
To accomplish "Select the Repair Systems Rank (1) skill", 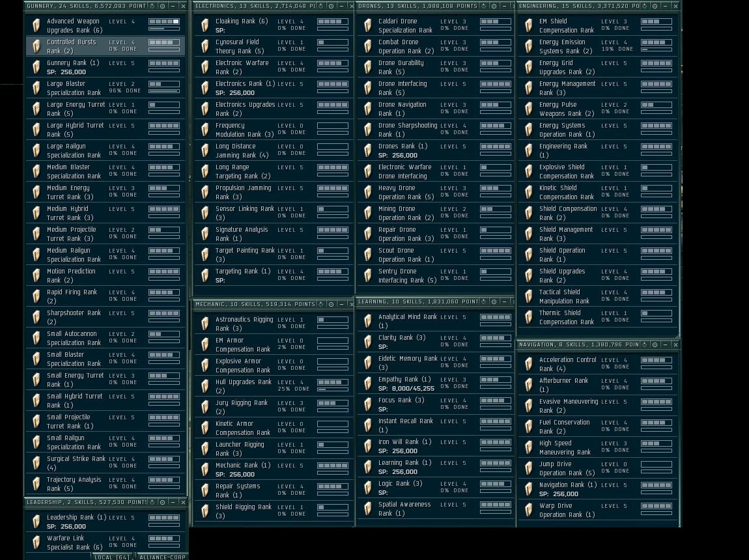I will click(x=238, y=490).
